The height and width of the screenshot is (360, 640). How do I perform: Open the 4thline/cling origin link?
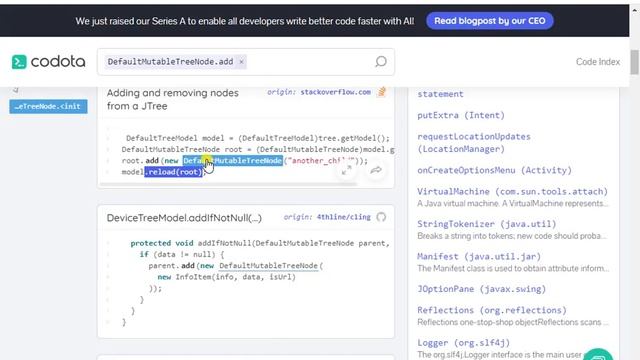344,217
